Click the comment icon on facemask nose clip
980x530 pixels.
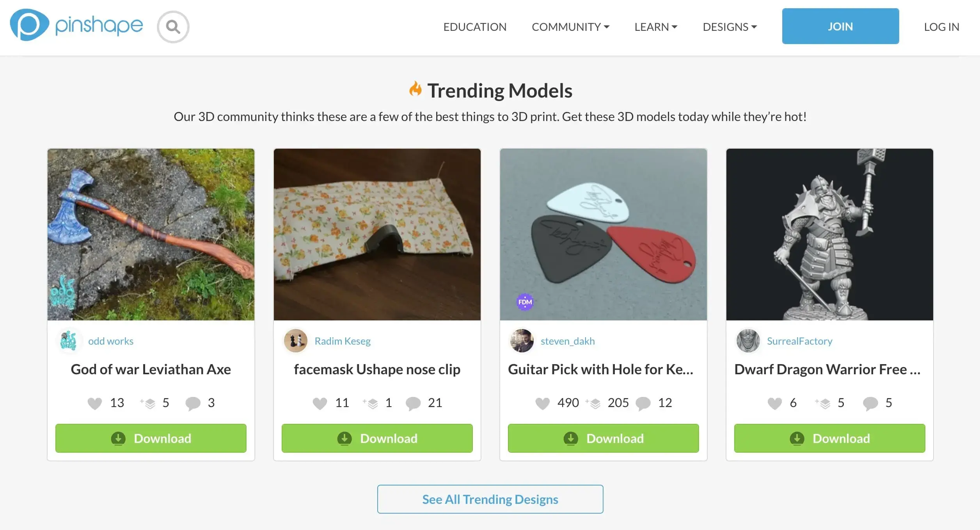pyautogui.click(x=413, y=403)
